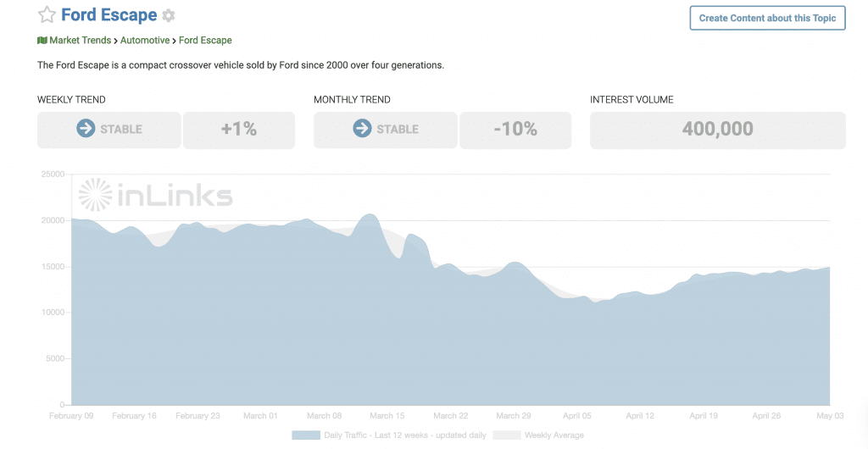This screenshot has height=449, width=868.
Task: Click the monthly trend stable arrow icon
Action: (362, 128)
